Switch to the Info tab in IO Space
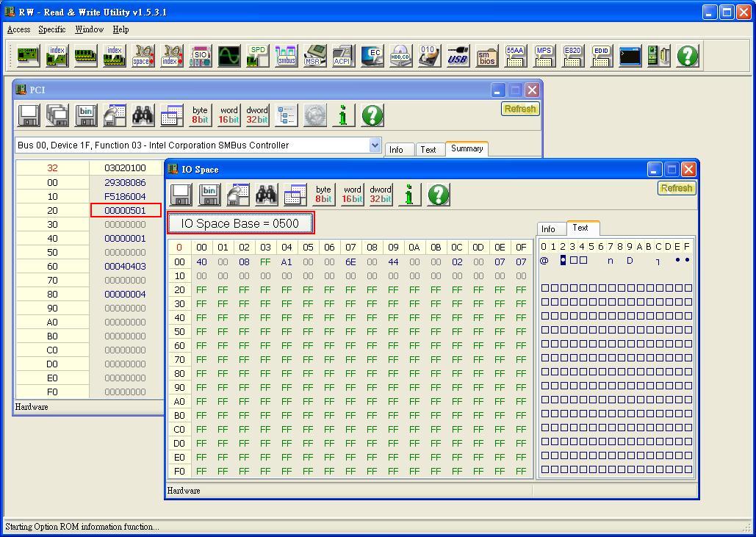The height and width of the screenshot is (537, 756). [550, 228]
